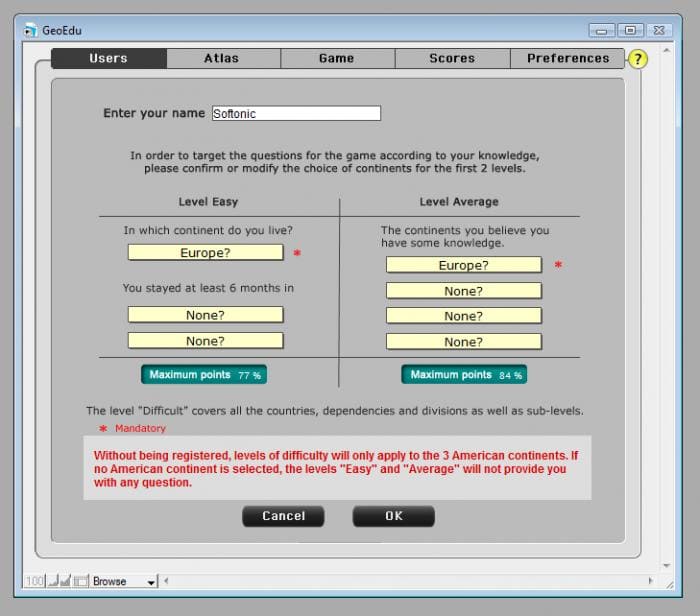
Task: Open the yellow question mark help icon
Action: coord(638,59)
